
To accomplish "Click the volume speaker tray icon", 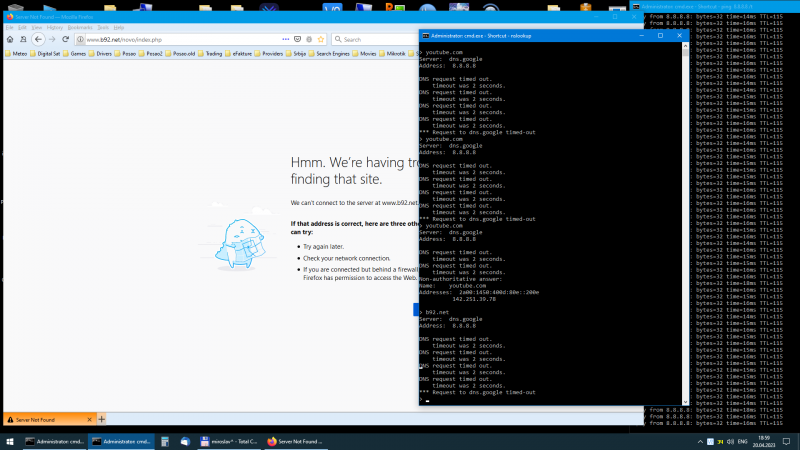I will [x=730, y=441].
